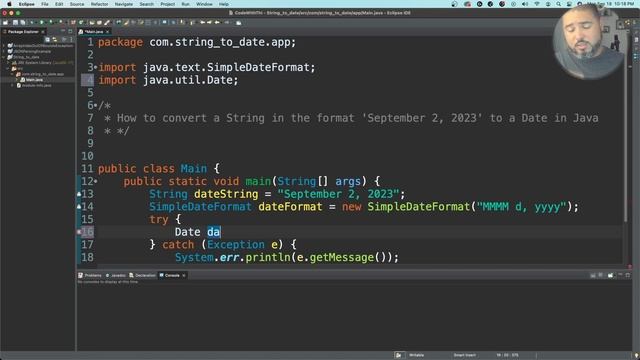The width and height of the screenshot is (640, 360).
Task: Click the Search toolbar icon
Action: (107, 22)
